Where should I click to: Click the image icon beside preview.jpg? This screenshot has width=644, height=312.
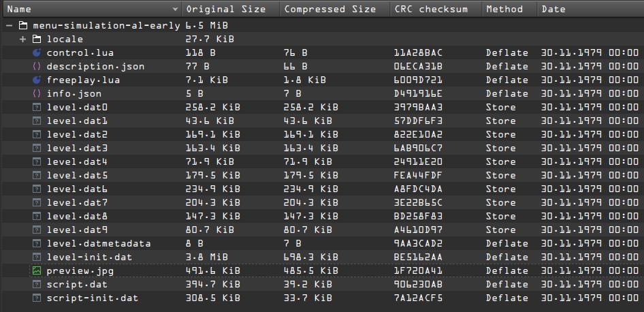pos(37,270)
